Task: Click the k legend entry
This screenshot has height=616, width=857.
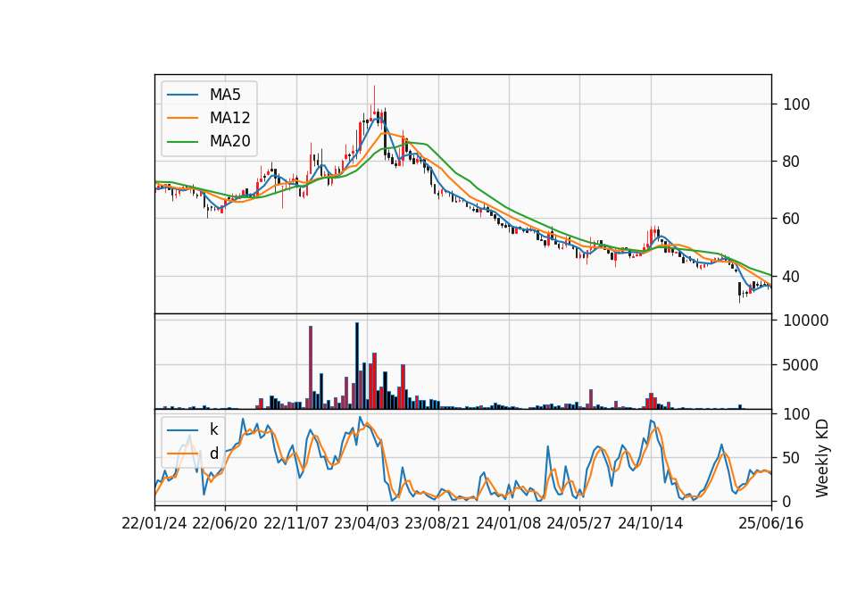Action: (x=193, y=429)
